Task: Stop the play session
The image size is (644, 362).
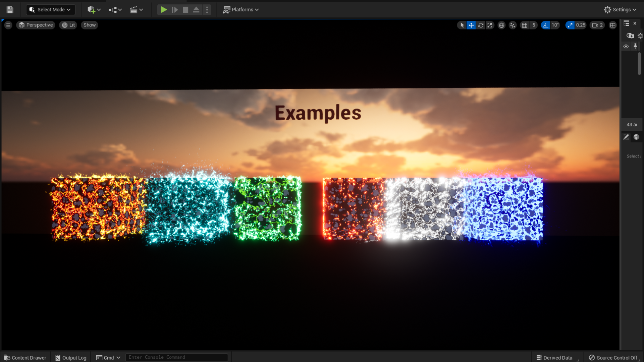Action: pyautogui.click(x=185, y=10)
